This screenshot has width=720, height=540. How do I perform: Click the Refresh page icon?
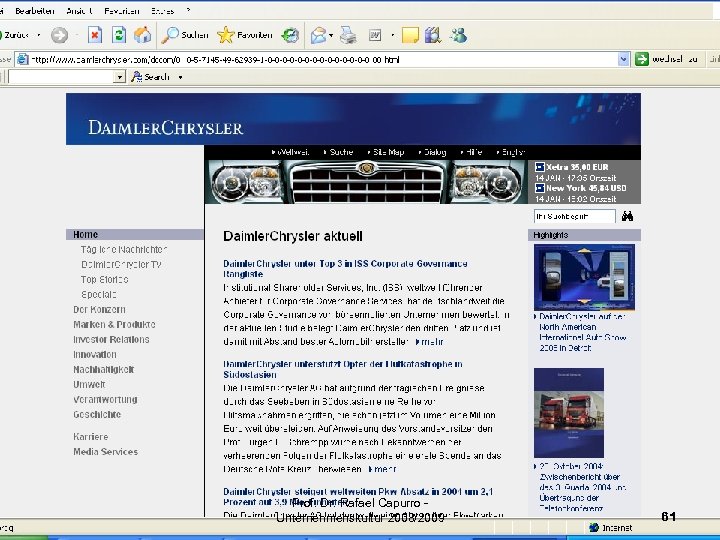click(x=119, y=35)
